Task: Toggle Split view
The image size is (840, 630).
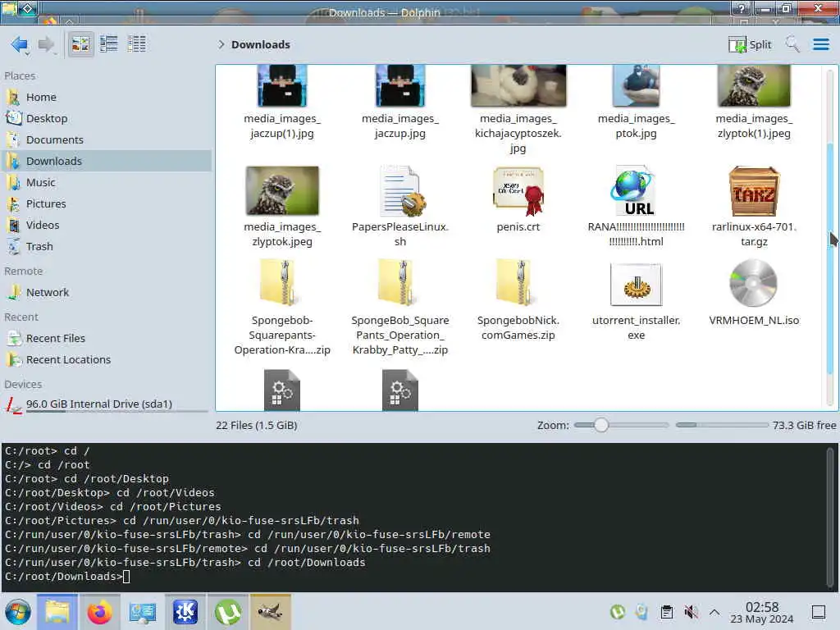Action: point(750,44)
